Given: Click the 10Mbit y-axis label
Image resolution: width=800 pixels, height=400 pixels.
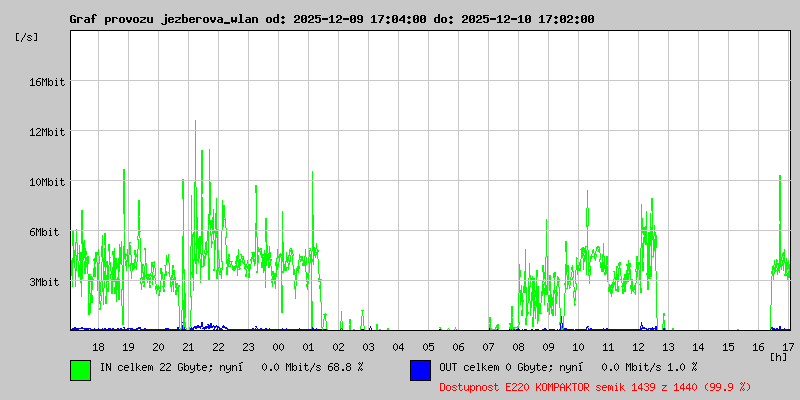Looking at the screenshot, I should point(47,182).
